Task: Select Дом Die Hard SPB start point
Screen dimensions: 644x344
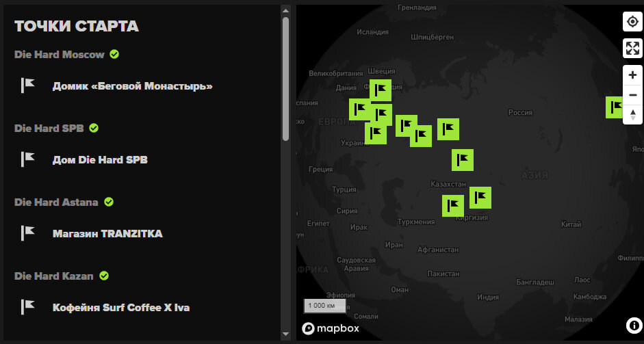Action: (x=100, y=160)
